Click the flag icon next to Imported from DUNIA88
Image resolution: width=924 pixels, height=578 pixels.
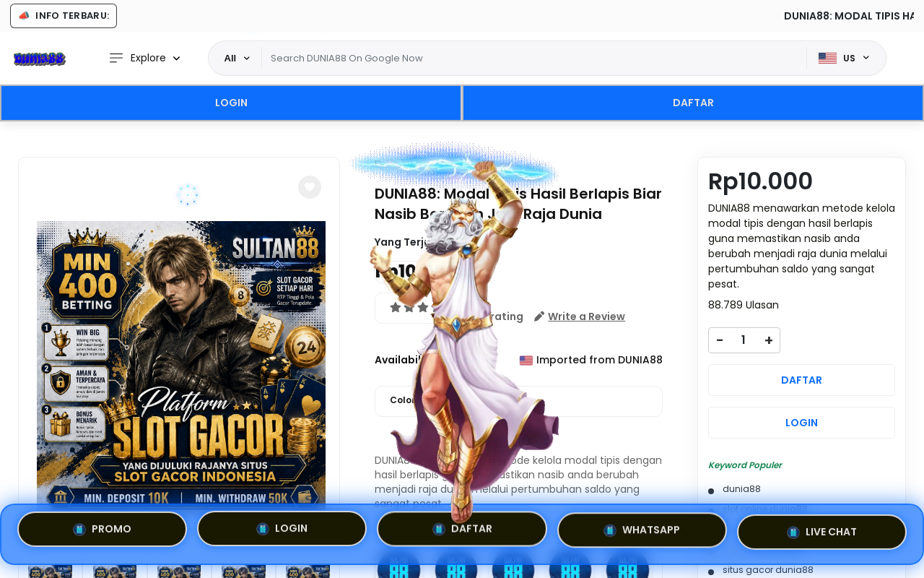[526, 360]
